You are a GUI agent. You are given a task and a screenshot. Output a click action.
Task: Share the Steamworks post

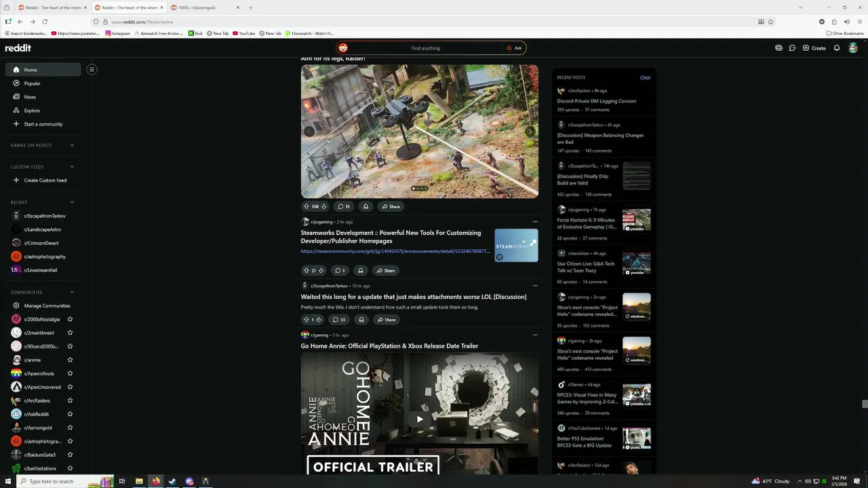385,270
